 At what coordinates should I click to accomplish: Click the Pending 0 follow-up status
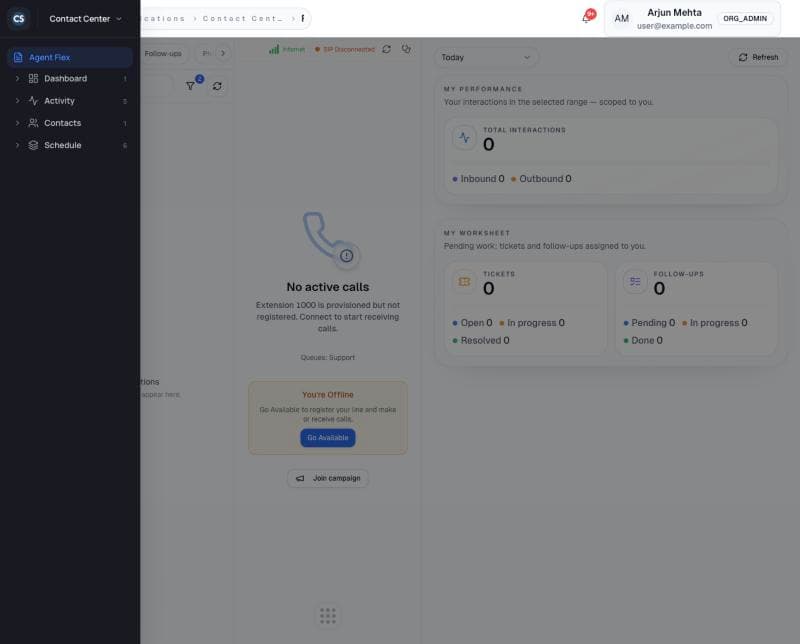coord(649,323)
